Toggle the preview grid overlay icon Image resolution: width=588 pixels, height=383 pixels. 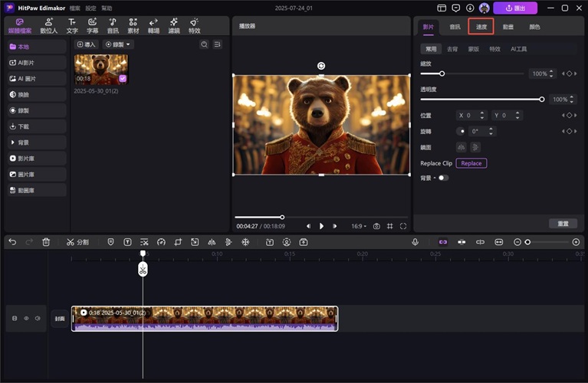[390, 226]
